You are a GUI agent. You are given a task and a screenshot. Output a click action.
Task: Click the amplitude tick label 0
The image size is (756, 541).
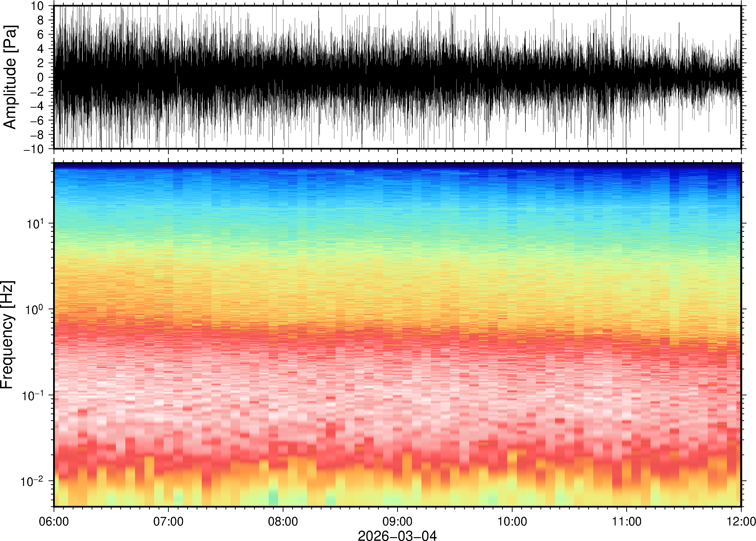(40, 78)
